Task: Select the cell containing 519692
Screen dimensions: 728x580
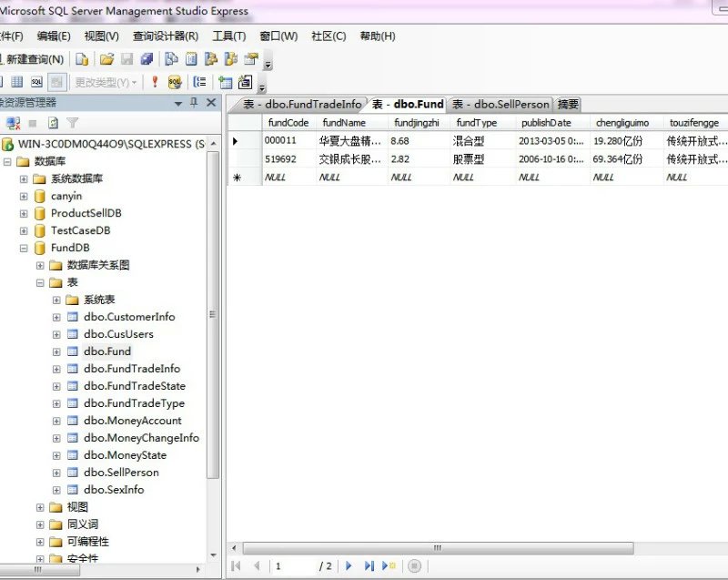Action: 288,158
